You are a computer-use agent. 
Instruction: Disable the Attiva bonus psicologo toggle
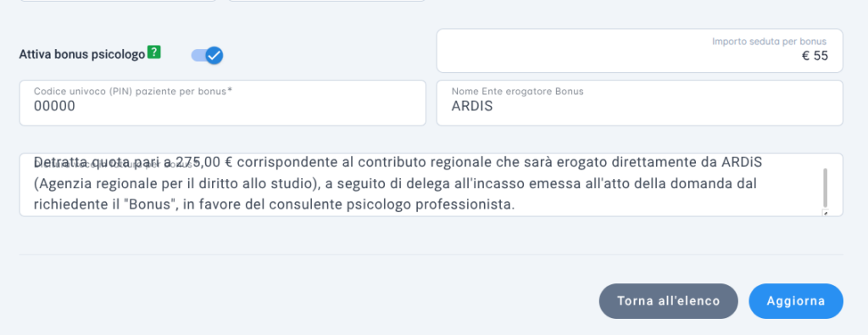[208, 55]
